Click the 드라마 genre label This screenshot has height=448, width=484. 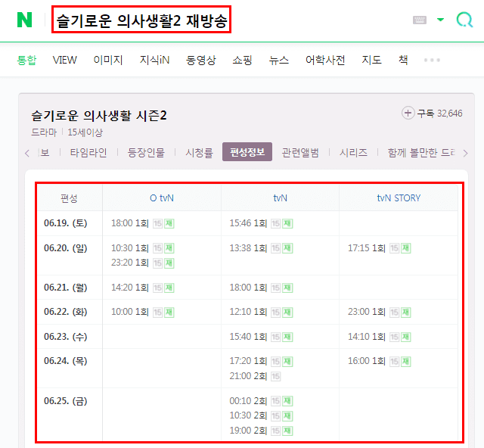[44, 132]
